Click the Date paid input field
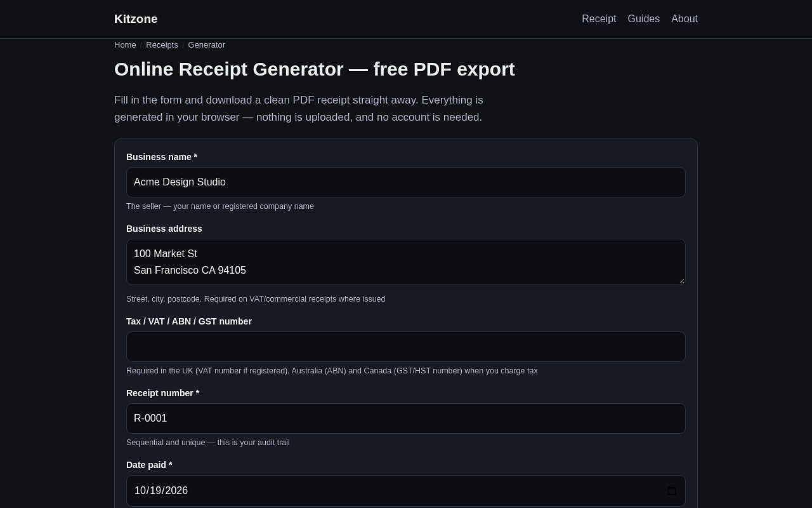Screen dimensions: 812x508 pos(406,491)
